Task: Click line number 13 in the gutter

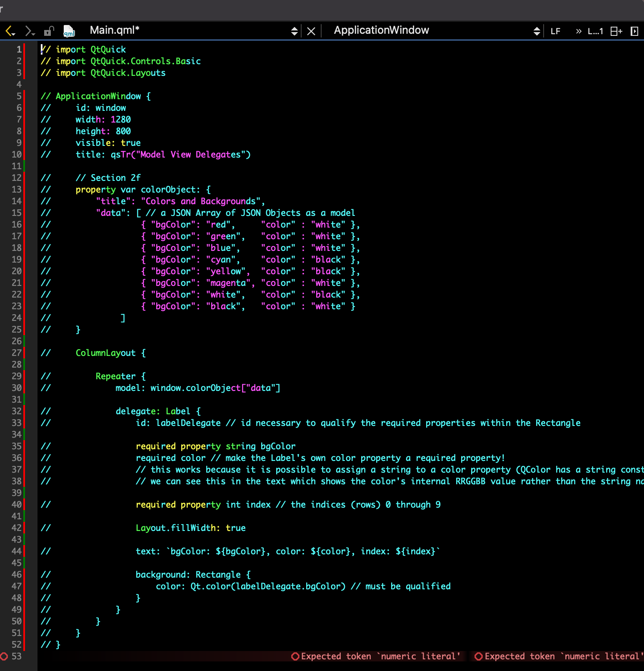Action: tap(17, 190)
